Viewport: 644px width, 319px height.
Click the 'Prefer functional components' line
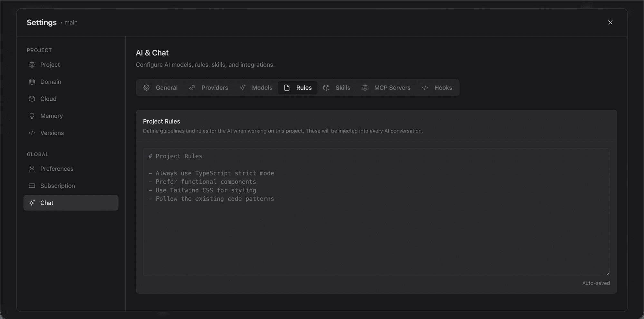click(202, 182)
